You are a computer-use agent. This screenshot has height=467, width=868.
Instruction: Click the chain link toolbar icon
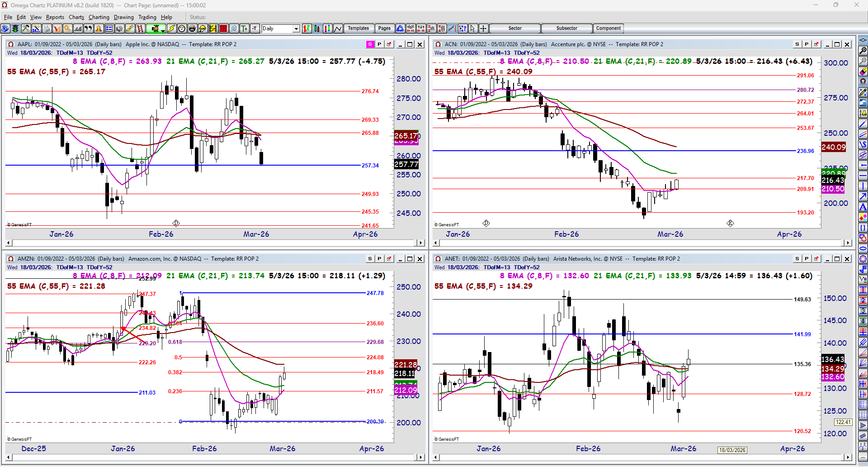point(130,29)
